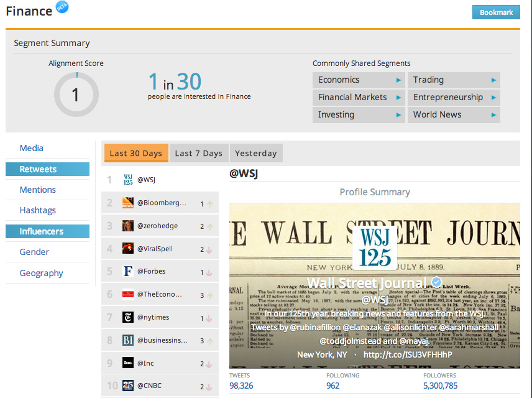Click the @WSJ heading above Profile Summary
Image resolution: width=532 pixels, height=398 pixels.
pyautogui.click(x=244, y=174)
